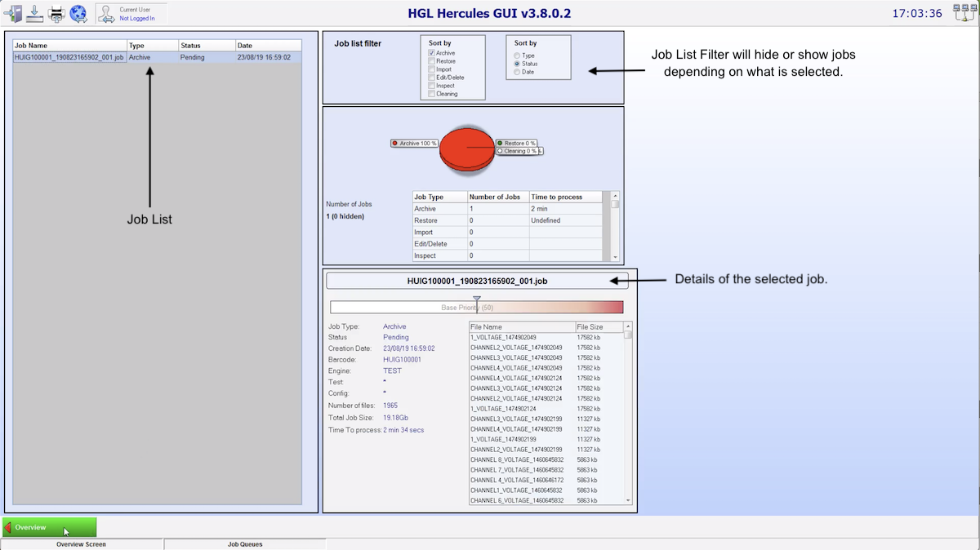
Task: Click the Number of Jobs column header
Action: (498, 197)
